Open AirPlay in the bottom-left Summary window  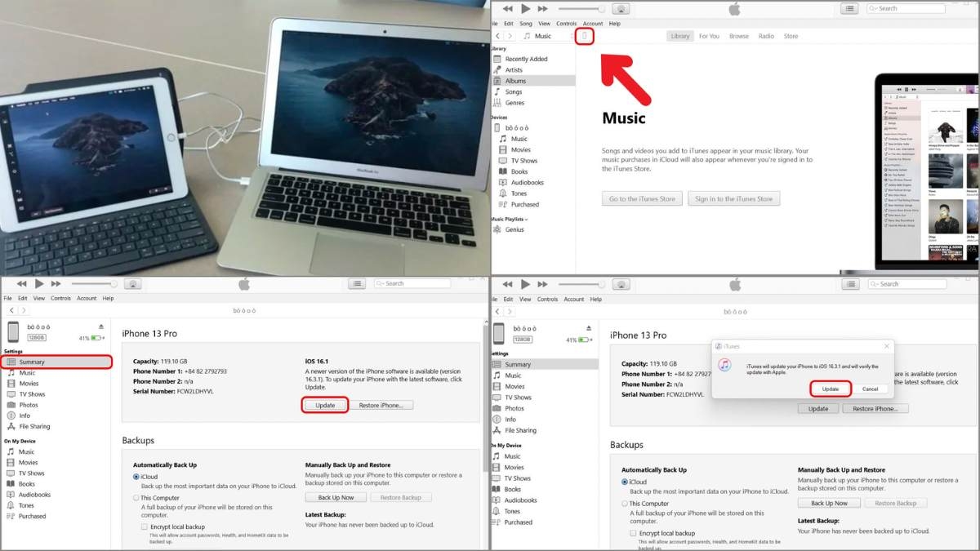click(133, 284)
